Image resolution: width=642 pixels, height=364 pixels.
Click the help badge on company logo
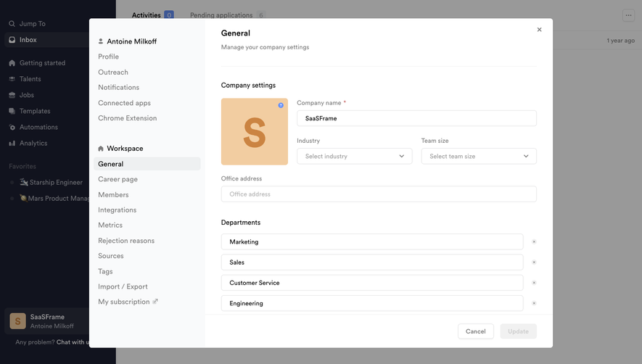281,105
